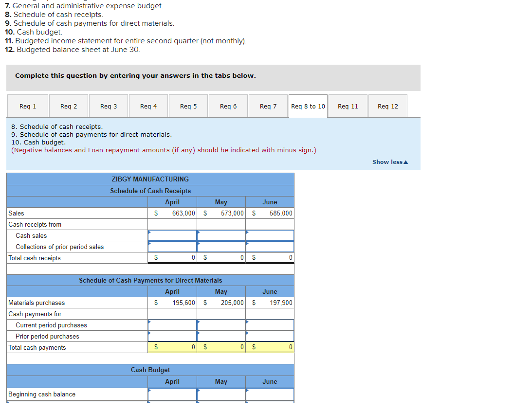Click the April sales value 663,000
Screen dimensions: 532x412
(x=183, y=213)
